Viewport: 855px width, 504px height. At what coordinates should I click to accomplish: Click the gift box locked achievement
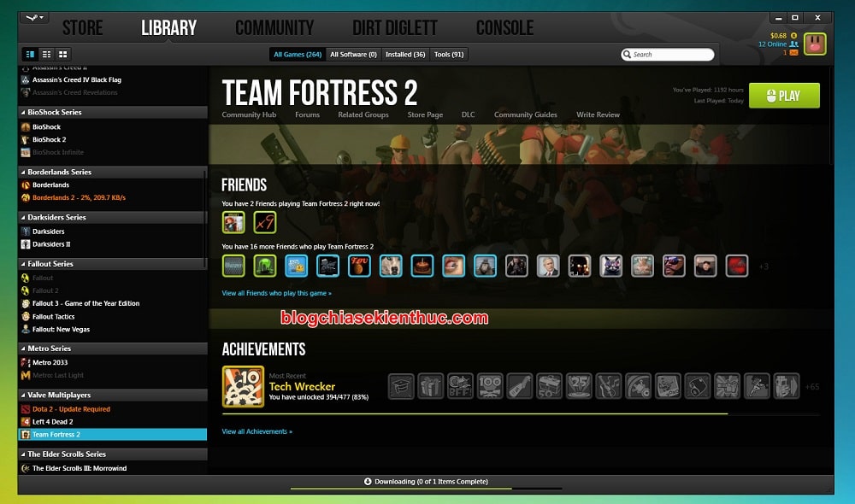(x=430, y=386)
